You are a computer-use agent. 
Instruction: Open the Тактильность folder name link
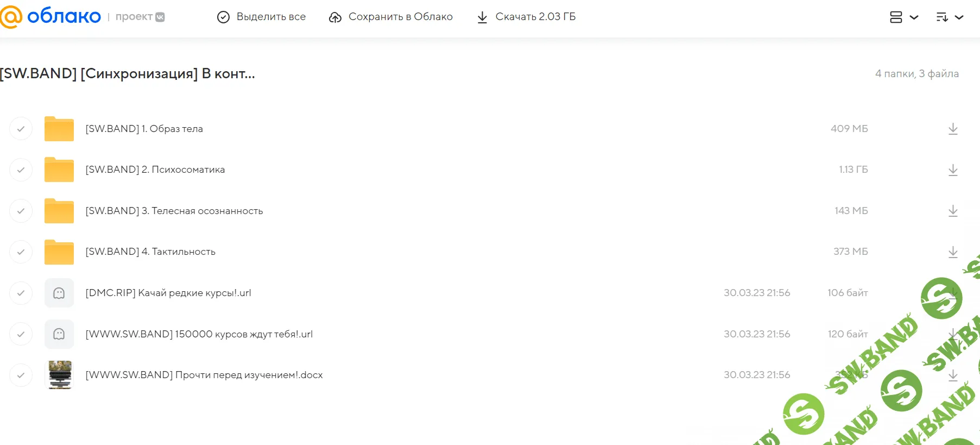click(150, 252)
